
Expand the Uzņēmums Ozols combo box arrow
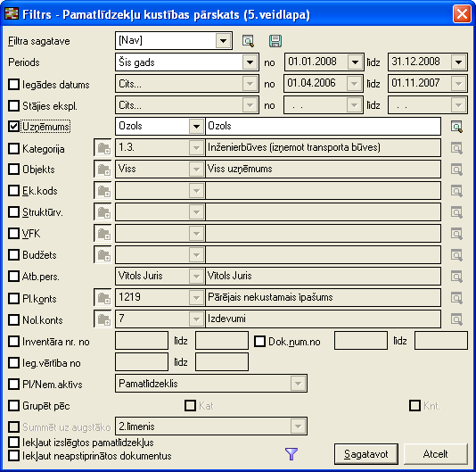point(196,126)
